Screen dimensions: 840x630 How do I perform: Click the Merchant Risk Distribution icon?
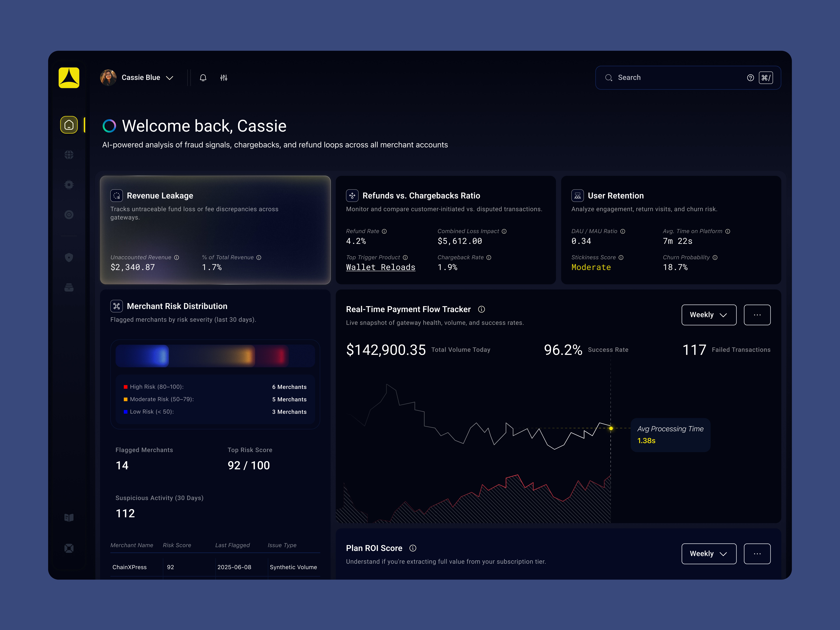coord(117,306)
